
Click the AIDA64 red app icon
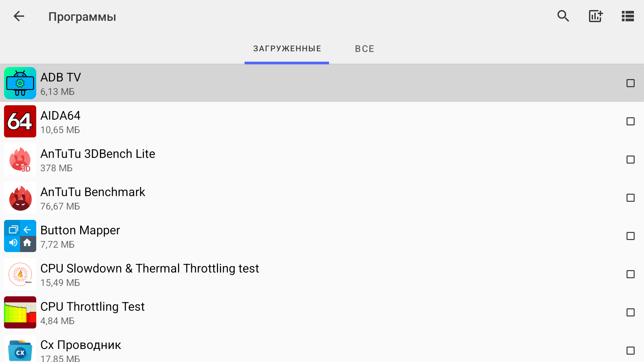(x=20, y=121)
